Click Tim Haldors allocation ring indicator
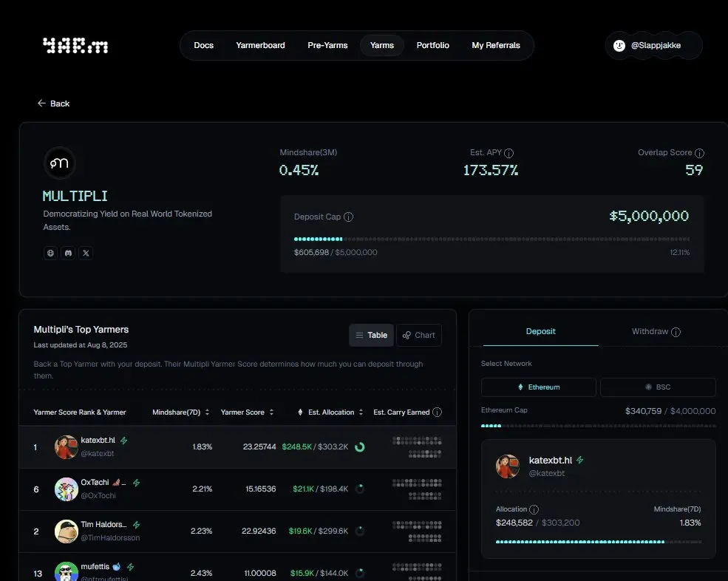The width and height of the screenshot is (728, 581). [360, 531]
